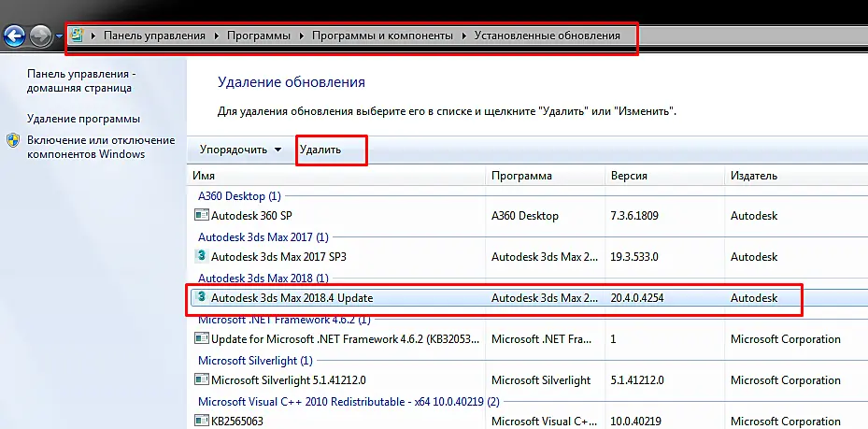Viewport: 868px width, 429px height.
Task: Open the Упорядочить dropdown menu
Action: tap(241, 150)
